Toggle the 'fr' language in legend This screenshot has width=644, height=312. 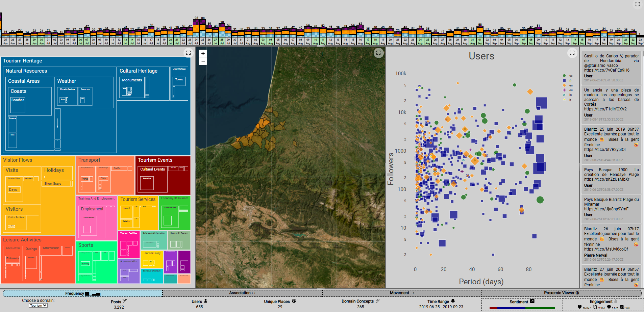point(567,80)
